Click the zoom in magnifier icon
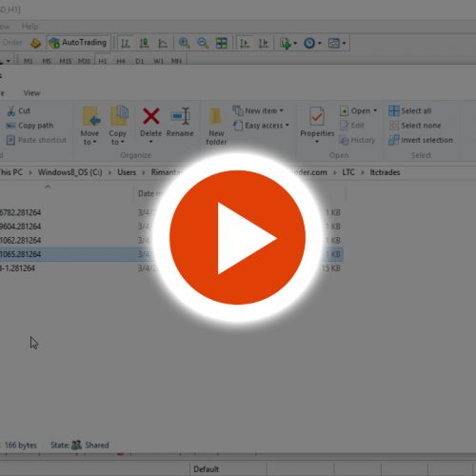 [x=184, y=43]
